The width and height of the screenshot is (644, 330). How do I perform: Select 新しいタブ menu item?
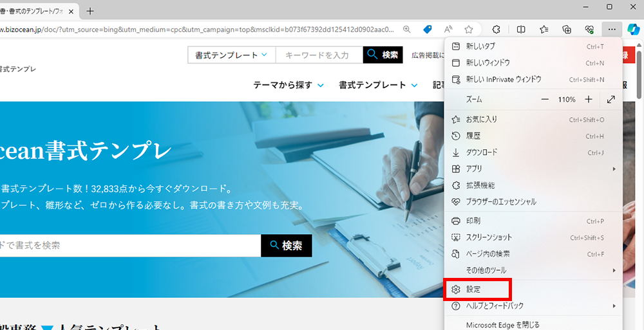533,46
